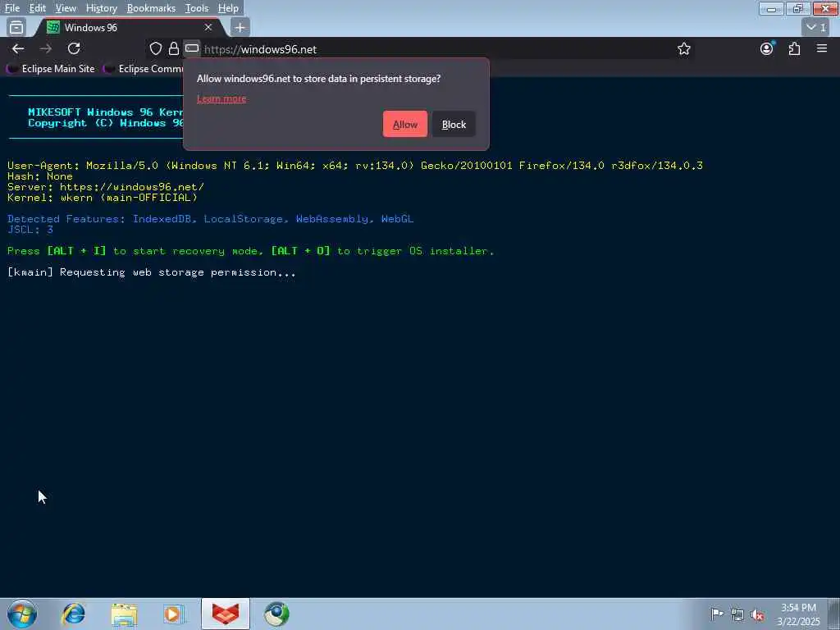840x630 pixels.
Task: Open the File menu
Action: pos(12,8)
